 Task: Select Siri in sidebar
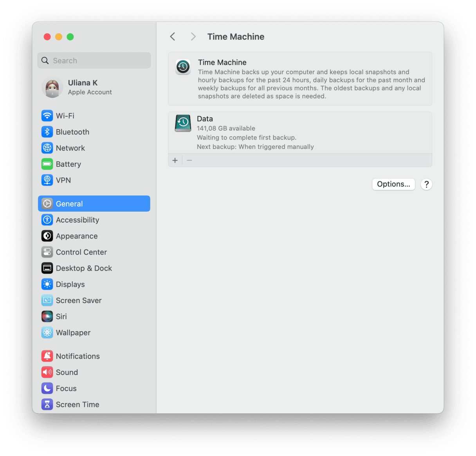coord(94,316)
